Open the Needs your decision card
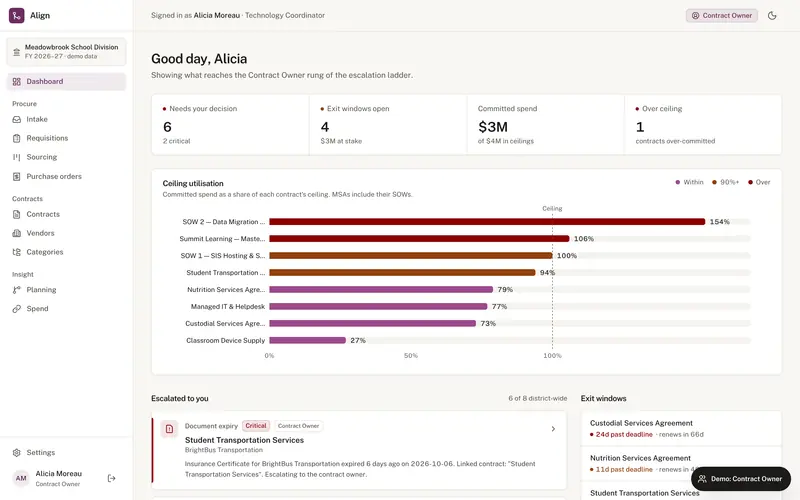Screen dimensions: 800x500 point(230,125)
